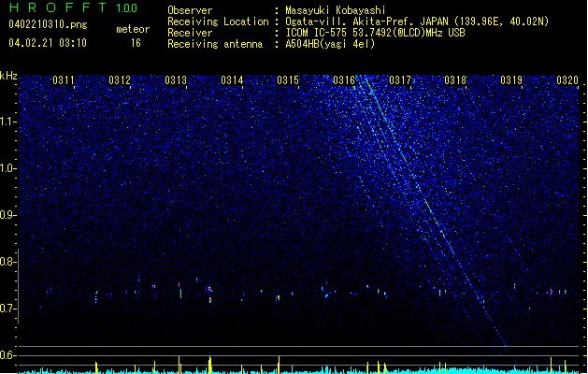The width and height of the screenshot is (588, 374).
Task: Click location Ogata-vill. Akita-Pref. JAPAN text
Action: click(x=417, y=22)
